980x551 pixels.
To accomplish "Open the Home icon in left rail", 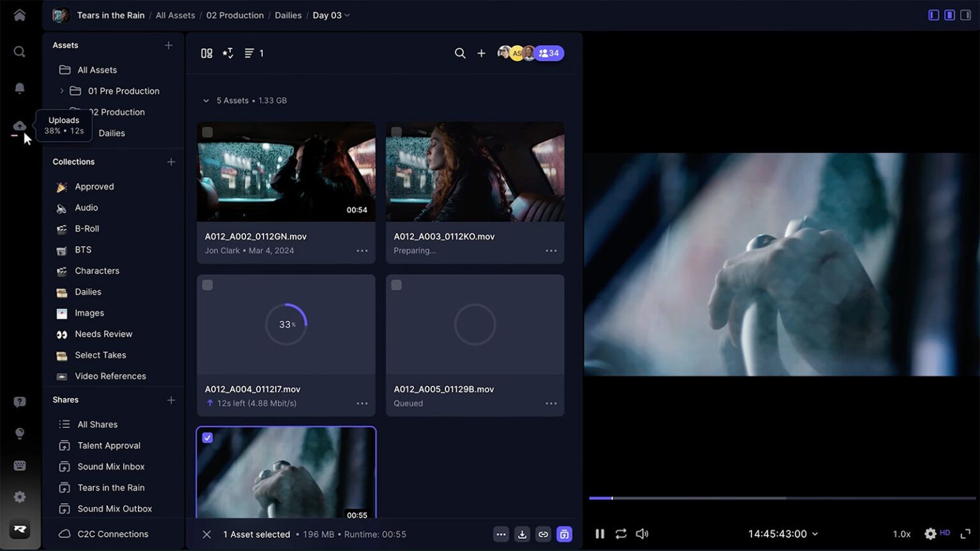I will coord(20,15).
